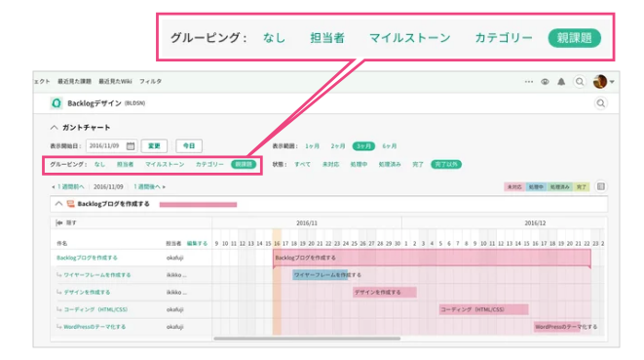
Task: Click the WordPressのテーマ化する Gantt bar
Action: point(557,327)
